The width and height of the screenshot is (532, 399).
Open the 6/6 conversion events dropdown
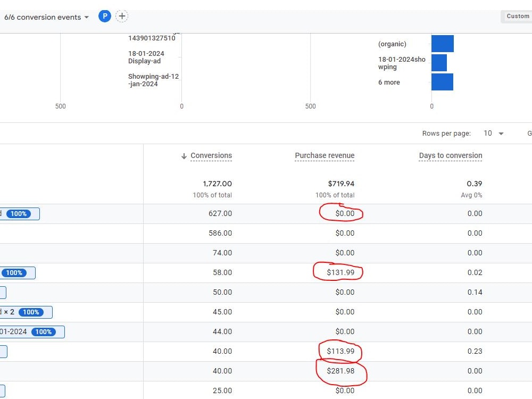tap(46, 17)
